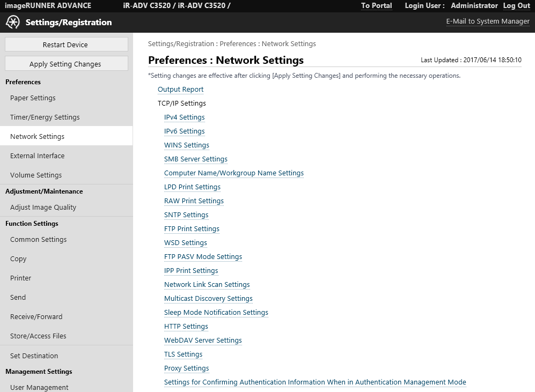Open the TLS Settings link

point(183,354)
